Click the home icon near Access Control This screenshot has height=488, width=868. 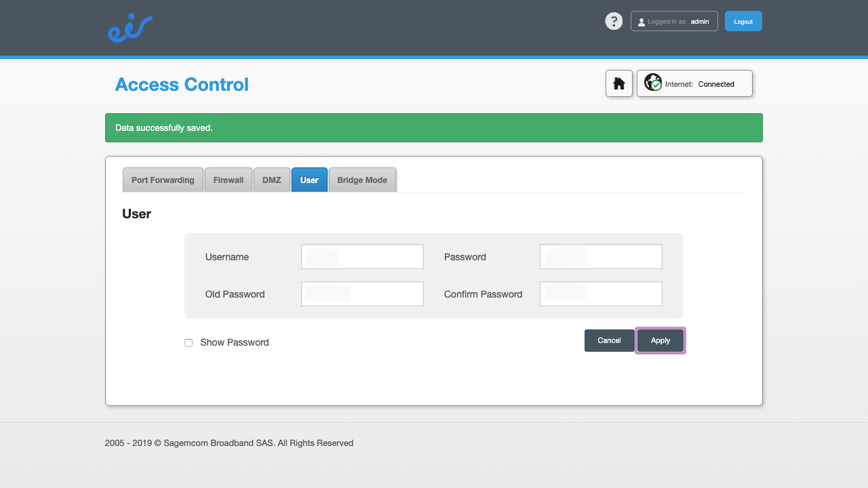[618, 83]
